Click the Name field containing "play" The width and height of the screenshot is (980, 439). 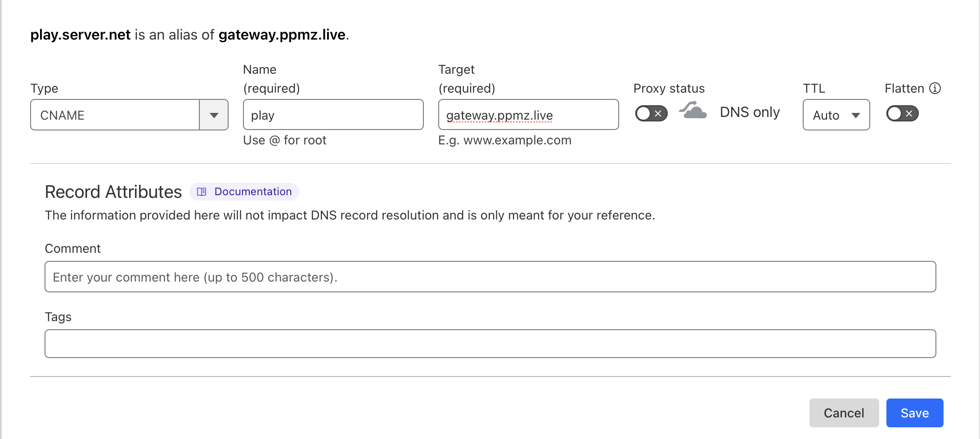[333, 115]
